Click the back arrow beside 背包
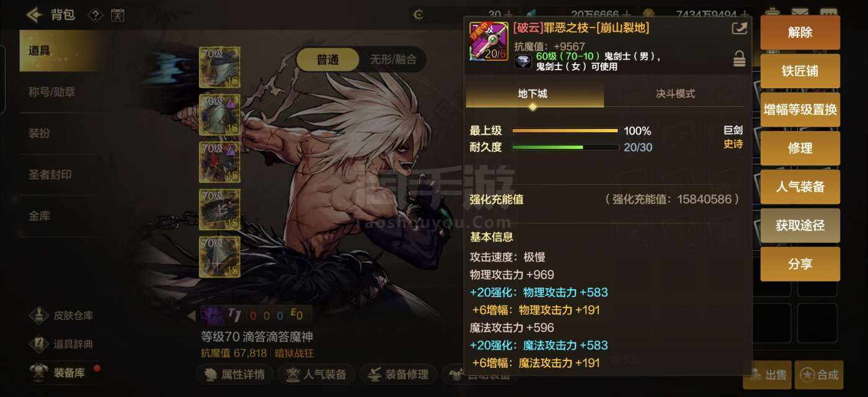The height and width of the screenshot is (397, 868). pyautogui.click(x=35, y=14)
